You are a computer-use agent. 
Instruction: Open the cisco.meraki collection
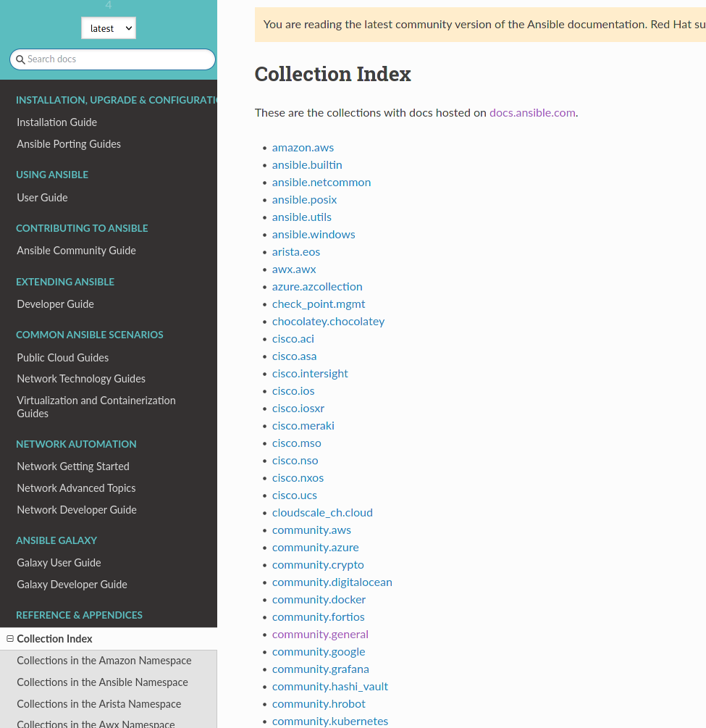pos(303,426)
